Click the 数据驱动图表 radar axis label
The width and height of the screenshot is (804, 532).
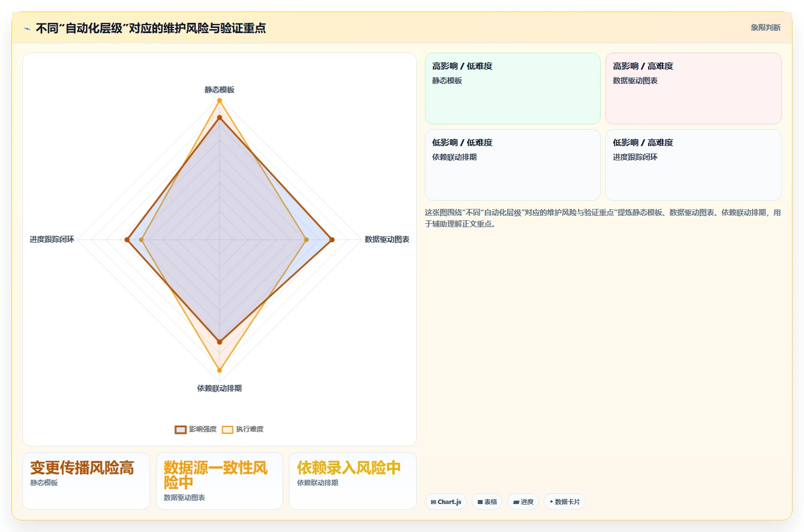(387, 239)
